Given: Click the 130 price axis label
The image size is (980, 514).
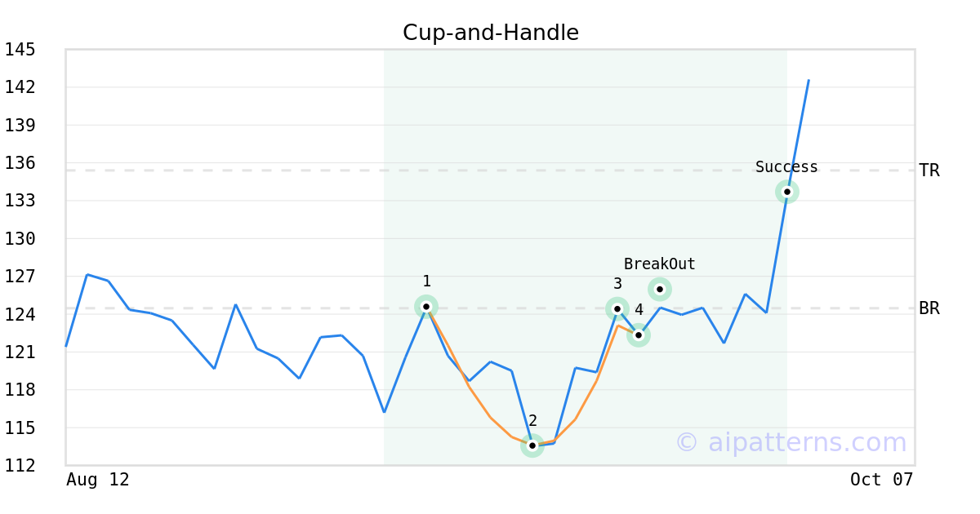Looking at the screenshot, I should (20, 239).
